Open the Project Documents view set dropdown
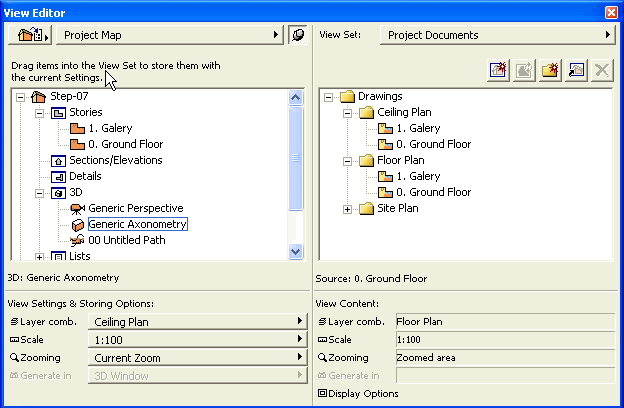Viewport: 624px width, 408px height. (x=497, y=35)
